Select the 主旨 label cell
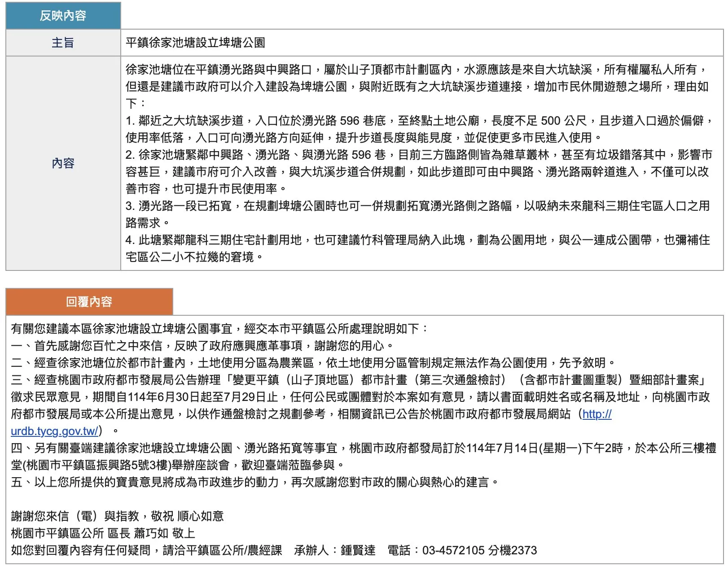 (63, 43)
